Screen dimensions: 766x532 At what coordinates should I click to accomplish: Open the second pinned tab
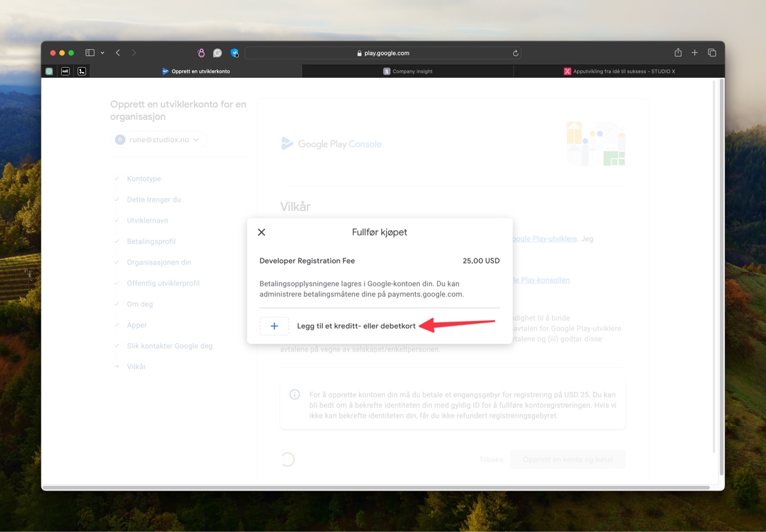tap(65, 71)
